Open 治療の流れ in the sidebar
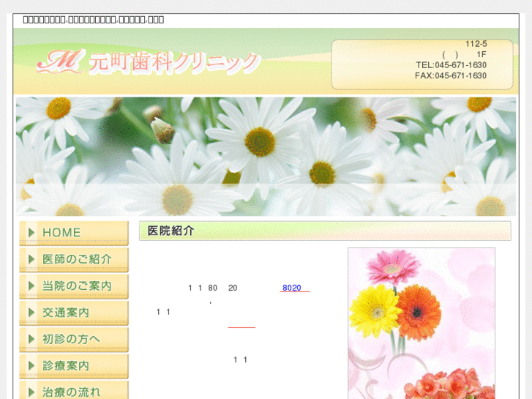Screen dimensions: 532x399 pos(74,389)
